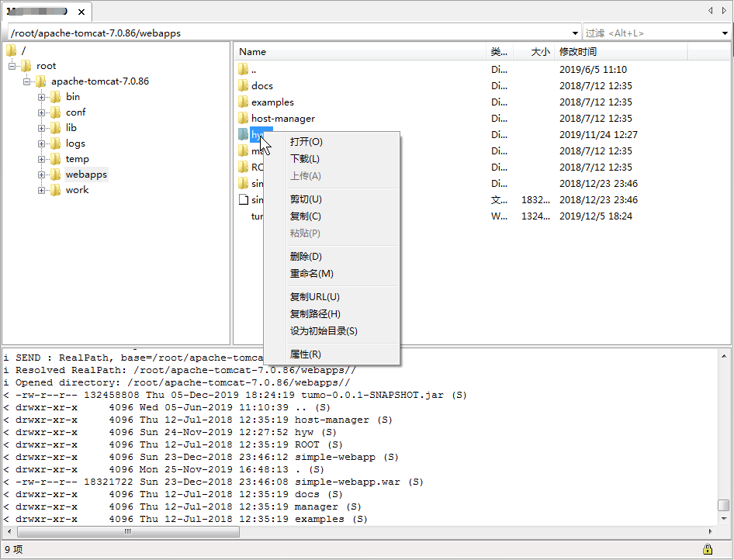Collapse the root tree node

(12, 66)
